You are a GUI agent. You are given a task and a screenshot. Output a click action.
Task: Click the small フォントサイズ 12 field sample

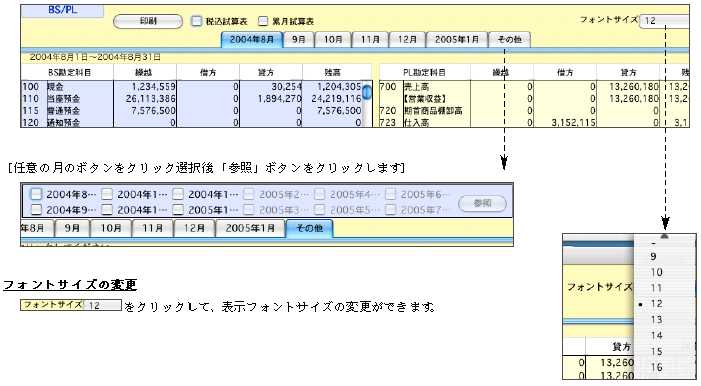click(x=71, y=305)
